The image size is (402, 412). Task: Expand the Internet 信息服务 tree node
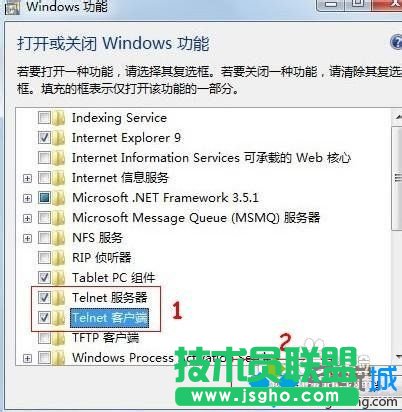tap(27, 179)
